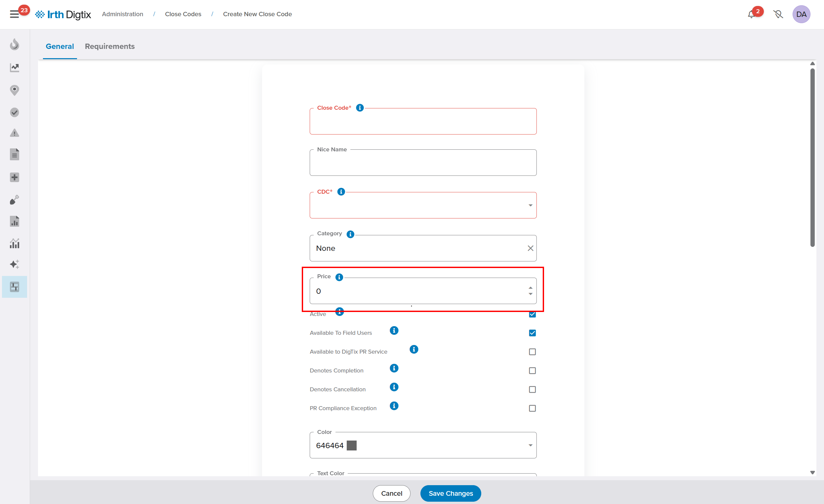
Task: Open the document sidebar icon
Action: point(15,155)
